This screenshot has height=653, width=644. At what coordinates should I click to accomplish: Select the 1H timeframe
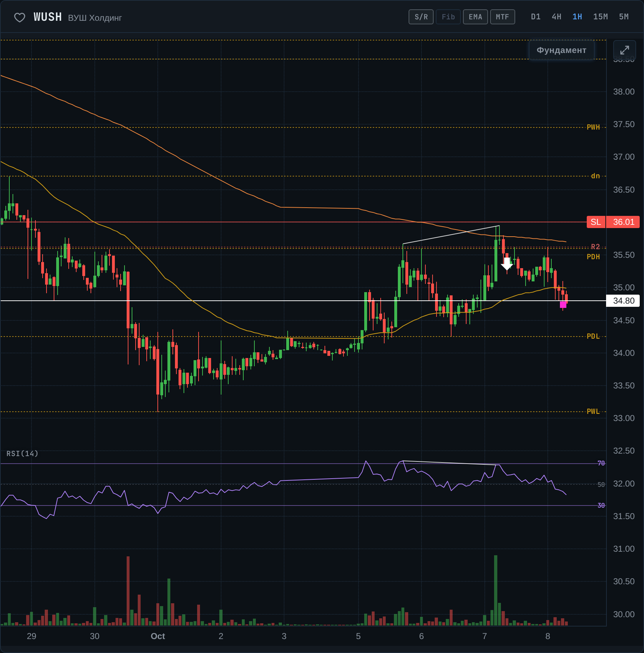point(577,17)
